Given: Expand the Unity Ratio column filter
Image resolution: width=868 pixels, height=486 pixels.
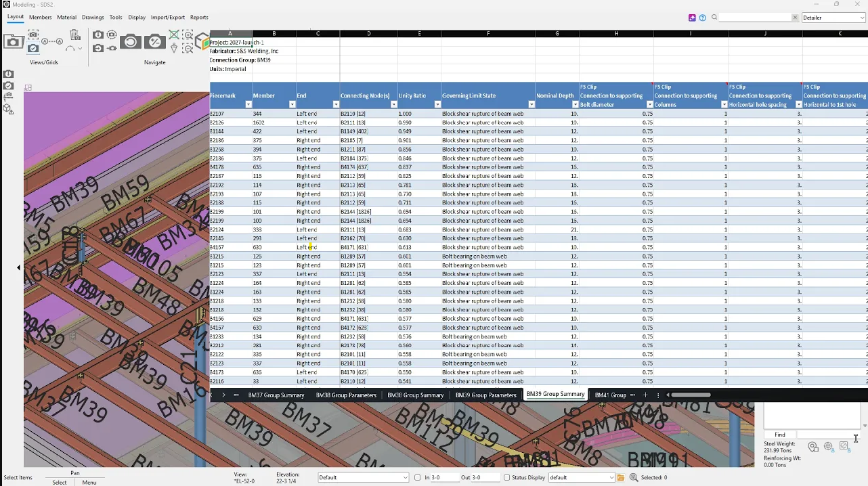Looking at the screenshot, I should (x=437, y=105).
